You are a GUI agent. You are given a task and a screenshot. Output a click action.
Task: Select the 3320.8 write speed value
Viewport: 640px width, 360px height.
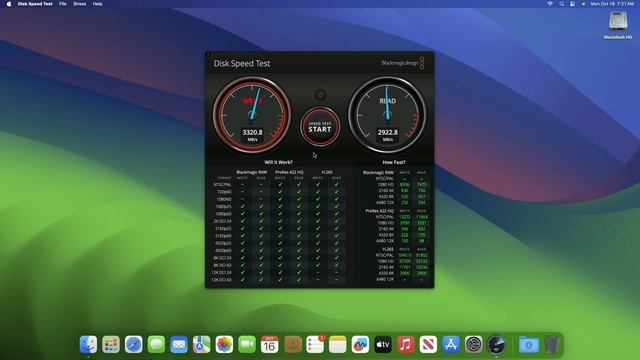(252, 132)
